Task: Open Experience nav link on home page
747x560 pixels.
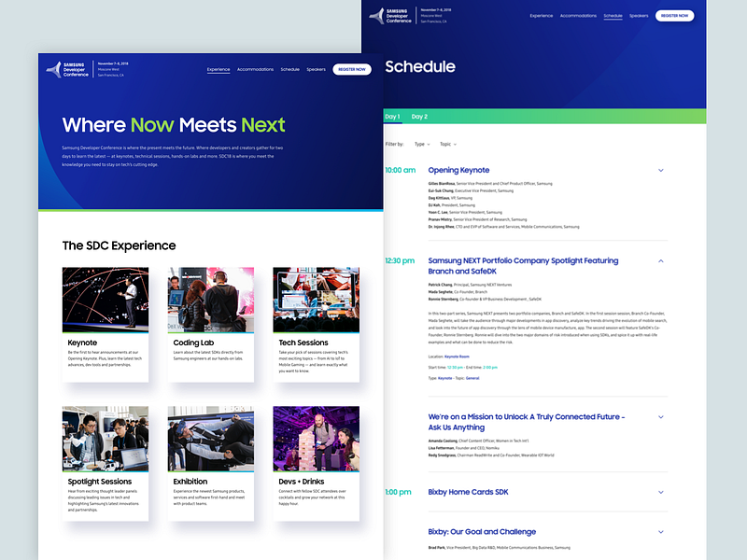Action: click(x=218, y=69)
